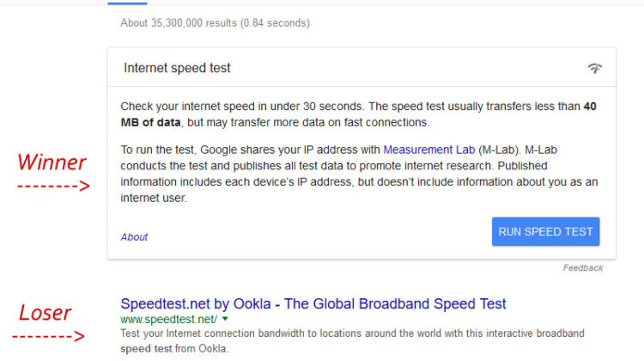Send Feedback via link below the card
644x361 pixels.
tap(583, 267)
